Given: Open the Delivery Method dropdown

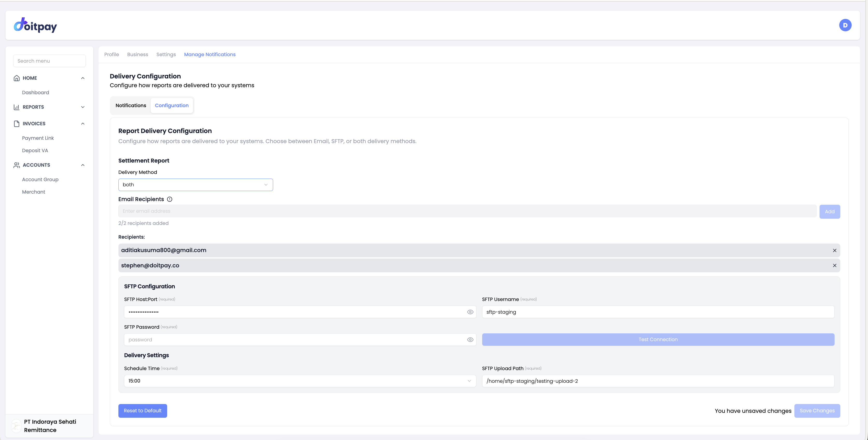Looking at the screenshot, I should [195, 185].
